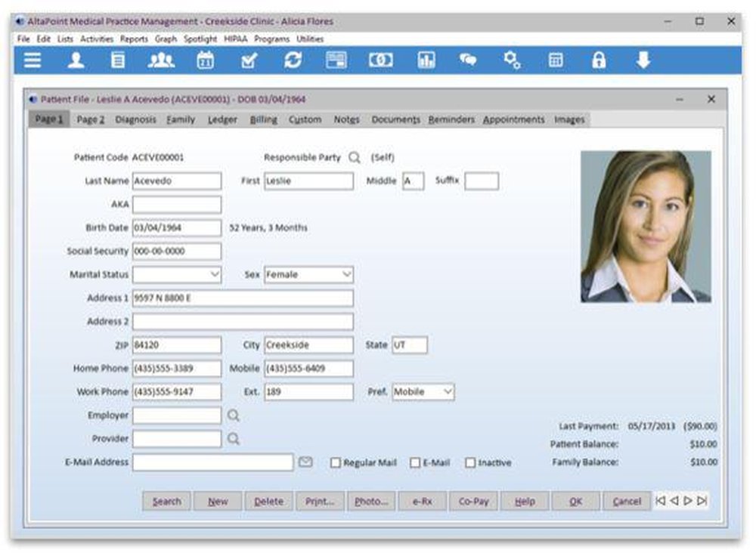Viewport: 756px width, 553px height.
Task: Switch to the Page 2 tab
Action: [x=91, y=119]
